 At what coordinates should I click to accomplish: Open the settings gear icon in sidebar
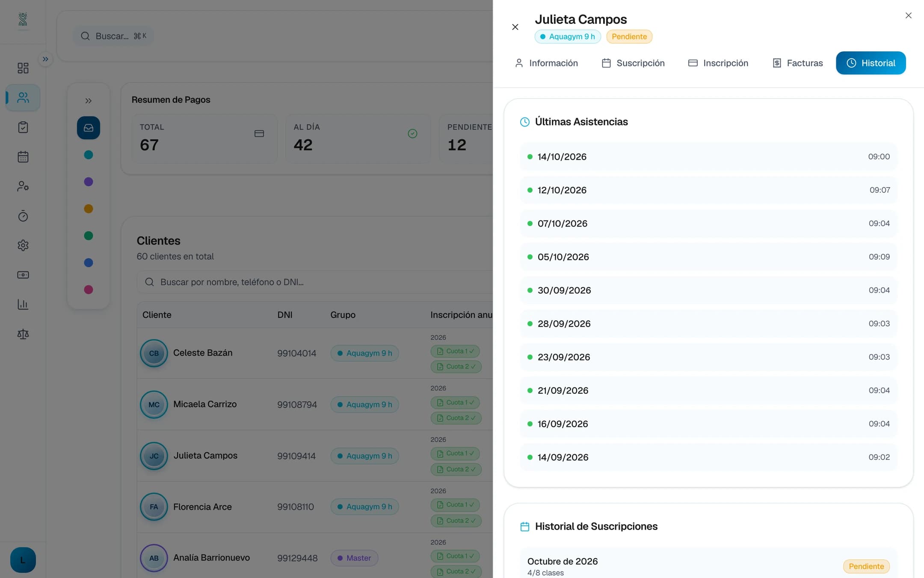tap(23, 245)
